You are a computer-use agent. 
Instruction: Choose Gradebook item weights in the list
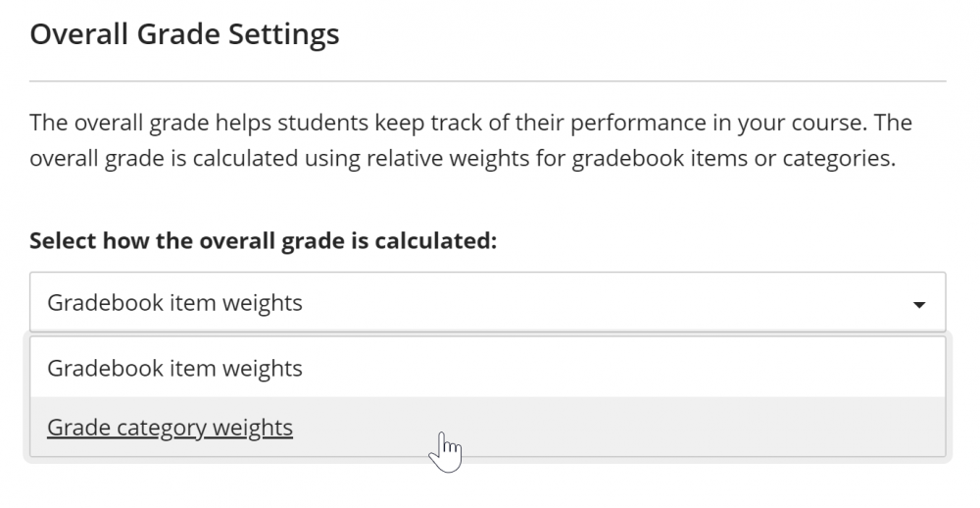[x=174, y=369]
